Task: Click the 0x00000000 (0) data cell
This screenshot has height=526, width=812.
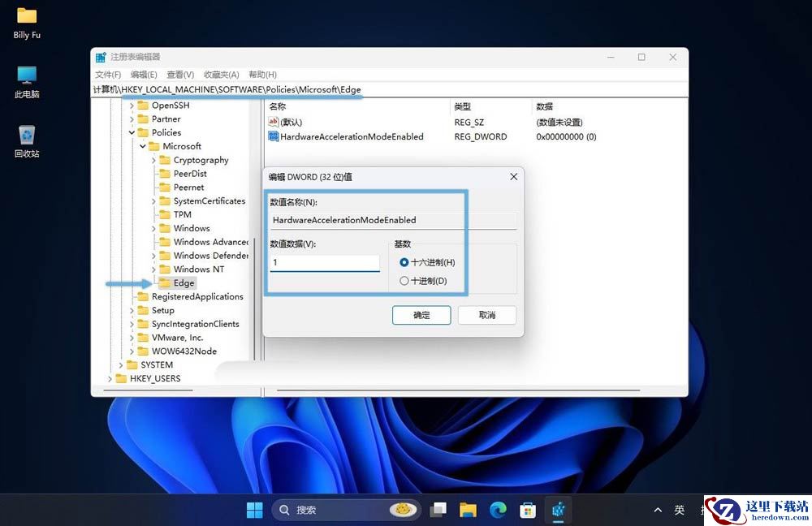Action: tap(566, 136)
